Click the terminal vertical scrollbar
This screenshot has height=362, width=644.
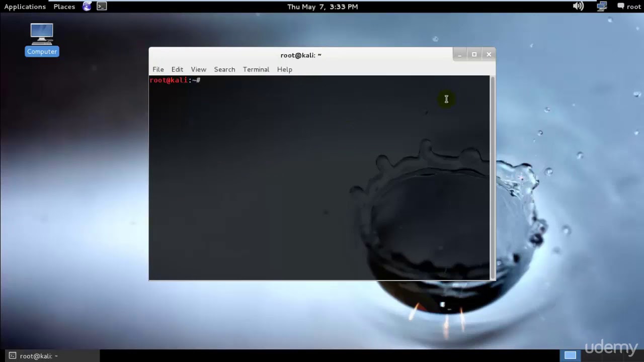click(493, 177)
